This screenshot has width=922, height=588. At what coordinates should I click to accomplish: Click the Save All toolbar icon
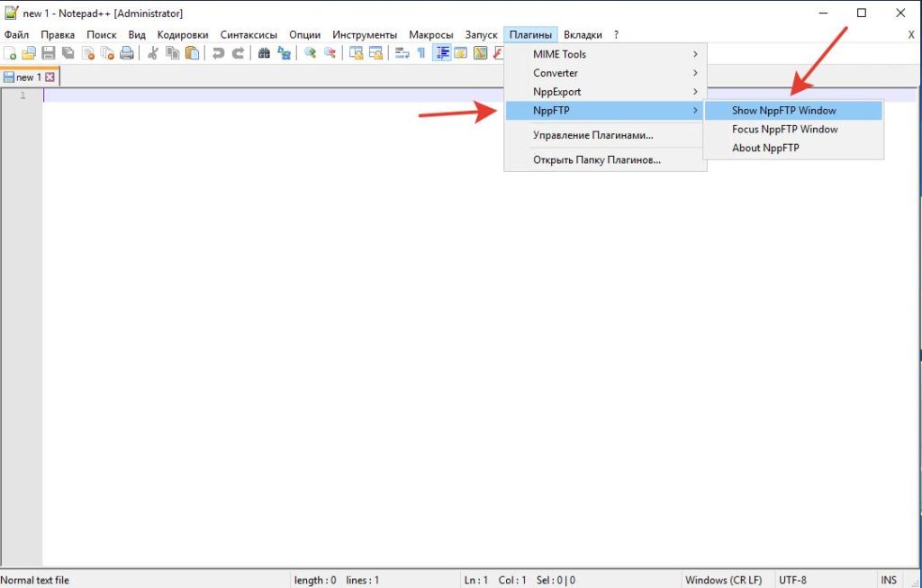click(x=68, y=53)
